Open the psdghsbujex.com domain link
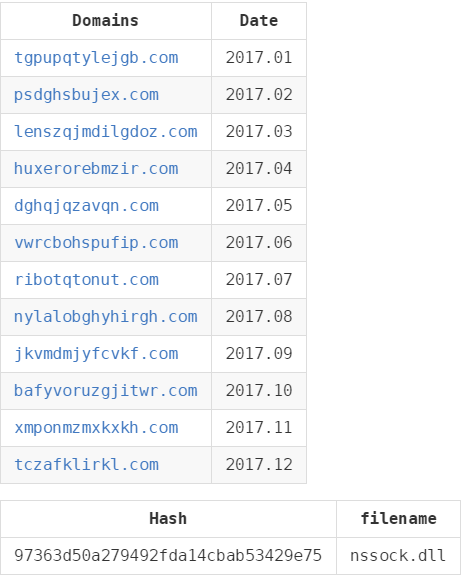Screen dimensions: 464x579 [x=86, y=95]
